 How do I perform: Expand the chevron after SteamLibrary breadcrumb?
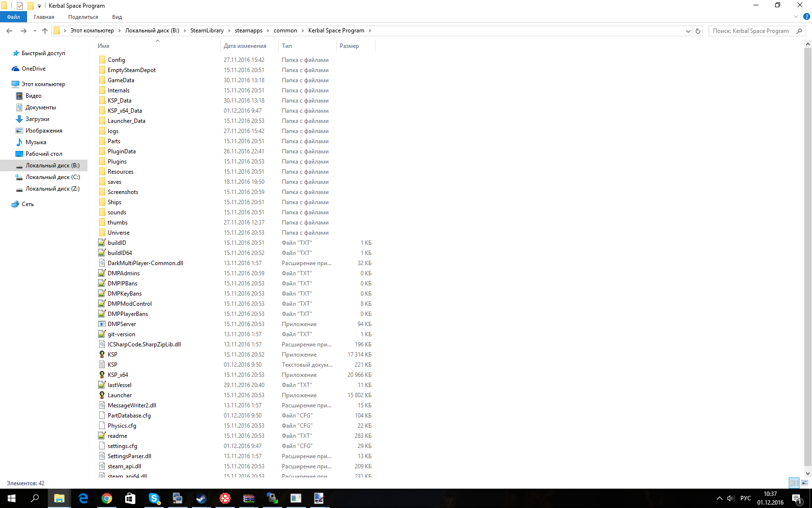click(230, 31)
